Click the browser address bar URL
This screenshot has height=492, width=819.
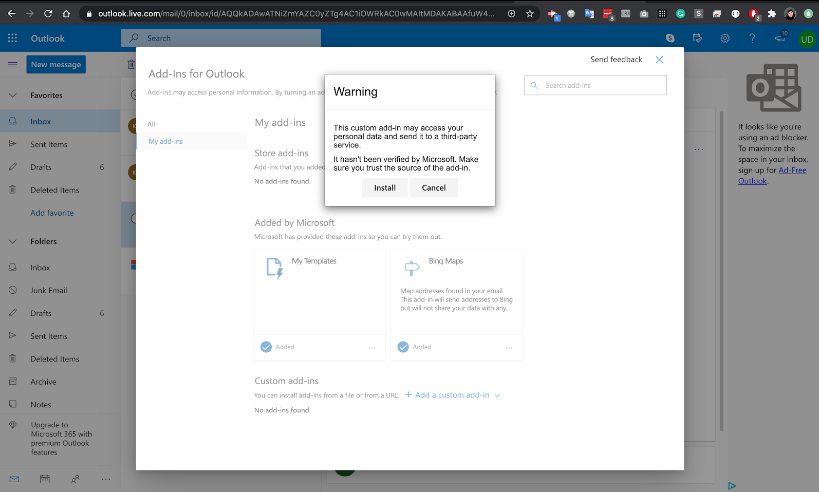[296, 14]
